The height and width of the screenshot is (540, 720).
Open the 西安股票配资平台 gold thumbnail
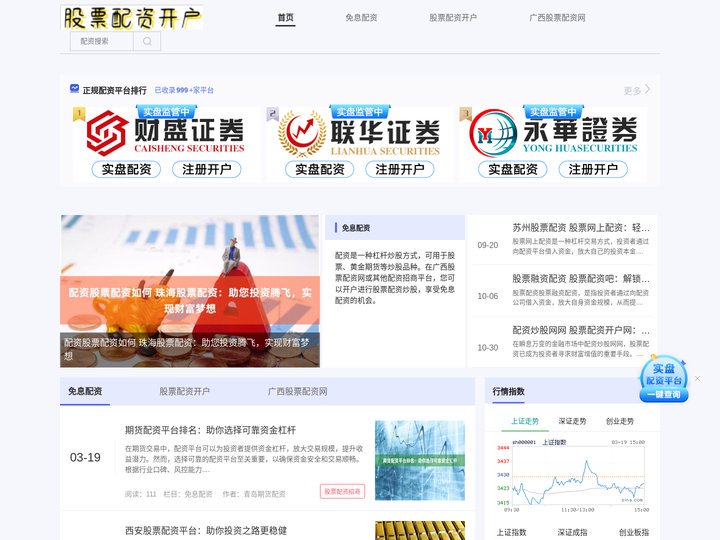[x=420, y=530]
